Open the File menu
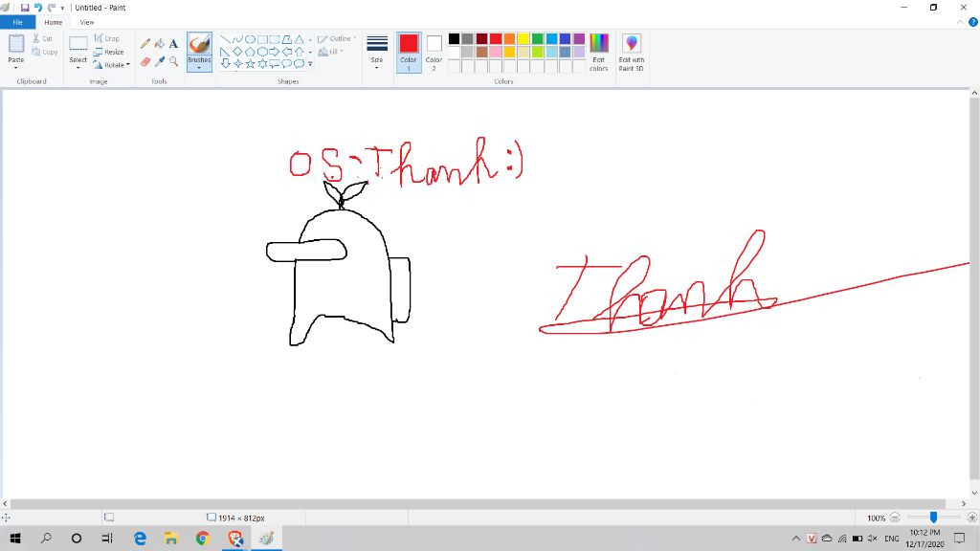980x551 pixels. point(17,22)
